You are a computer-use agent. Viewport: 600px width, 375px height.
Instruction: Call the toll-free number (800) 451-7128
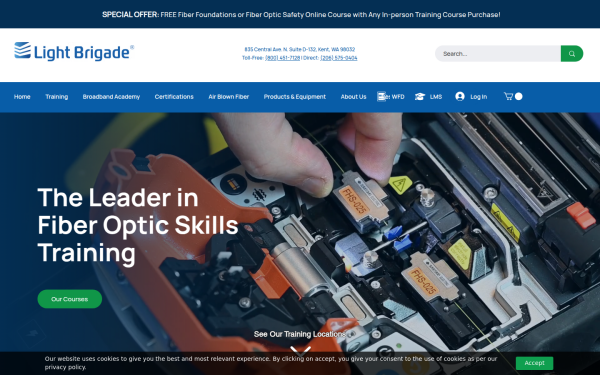282,58
